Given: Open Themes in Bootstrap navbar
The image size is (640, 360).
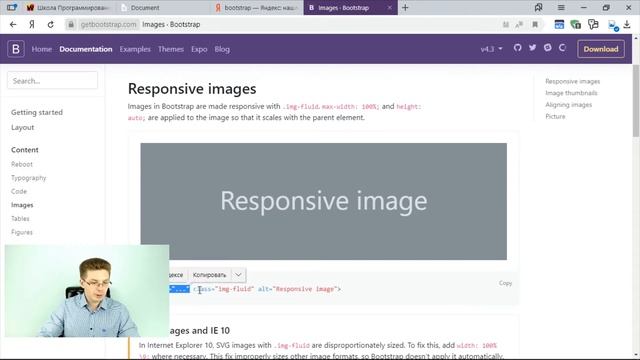Looking at the screenshot, I should [x=171, y=49].
